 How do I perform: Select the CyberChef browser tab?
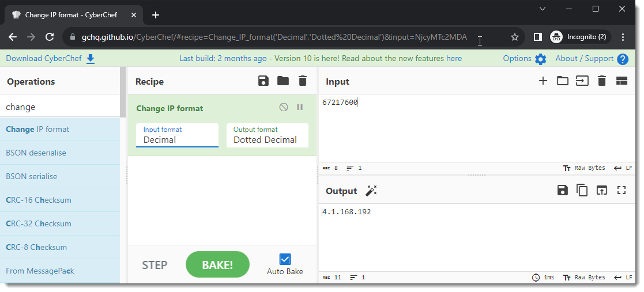tap(73, 15)
